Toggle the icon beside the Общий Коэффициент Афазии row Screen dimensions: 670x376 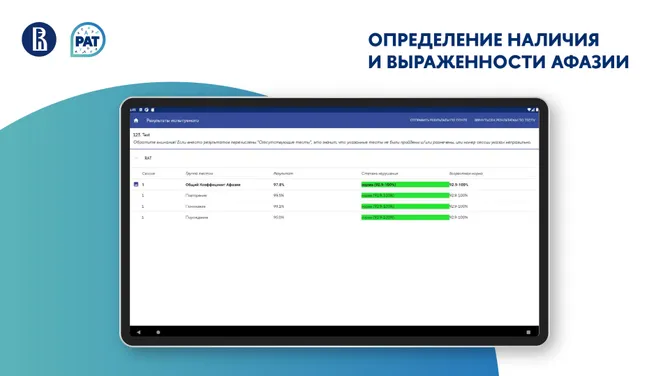(136, 185)
